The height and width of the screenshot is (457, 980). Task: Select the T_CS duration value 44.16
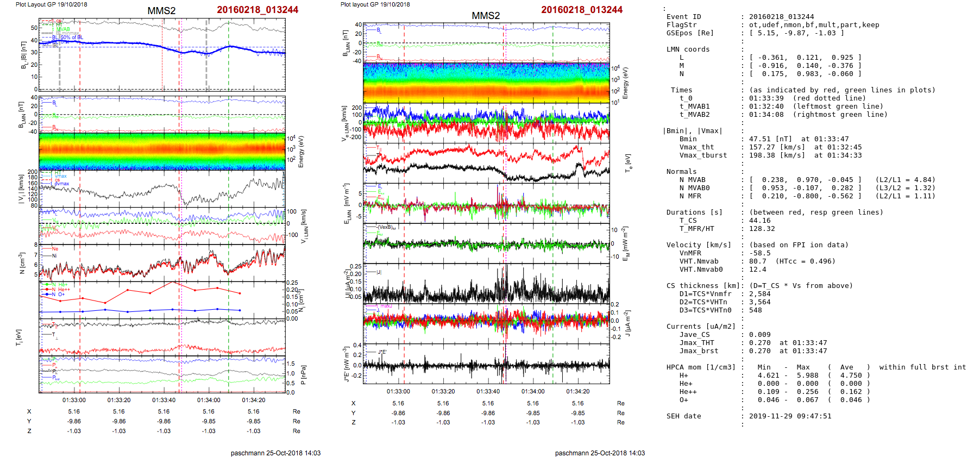point(759,221)
